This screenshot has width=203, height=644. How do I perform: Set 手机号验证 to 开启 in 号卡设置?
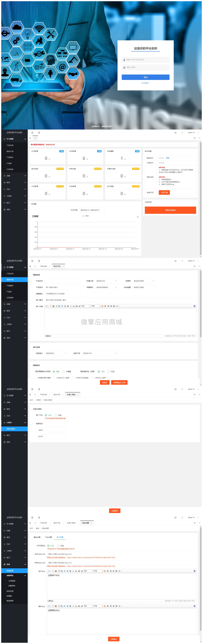[x=61, y=546]
